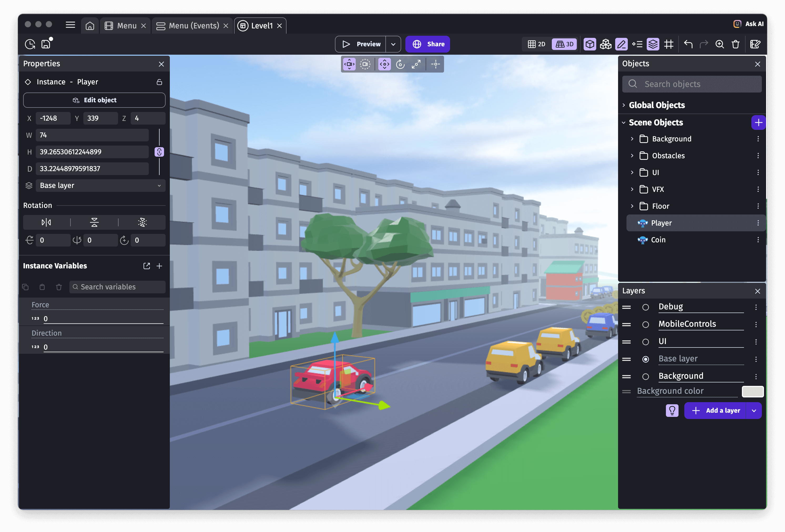
Task: Open the home tab icon
Action: pyautogui.click(x=90, y=26)
